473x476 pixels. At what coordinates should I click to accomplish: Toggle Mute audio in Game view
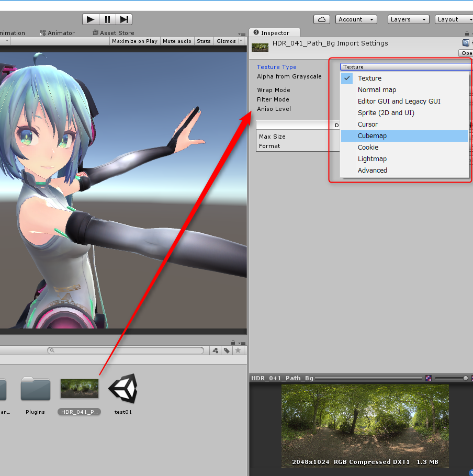tap(177, 41)
